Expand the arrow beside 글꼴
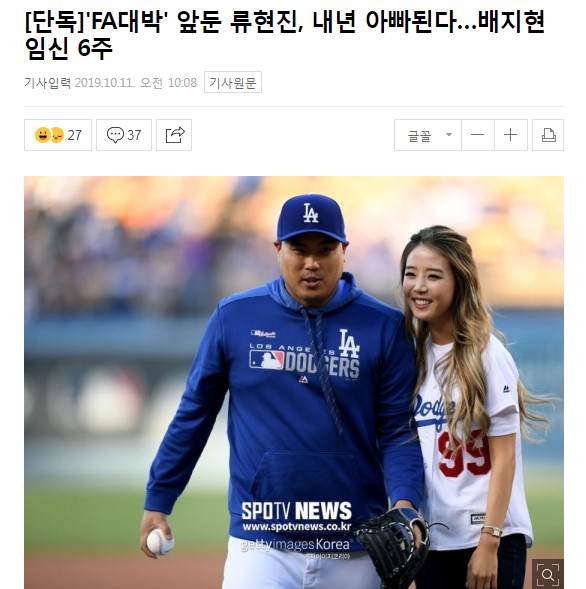The width and height of the screenshot is (586, 589). (x=449, y=134)
